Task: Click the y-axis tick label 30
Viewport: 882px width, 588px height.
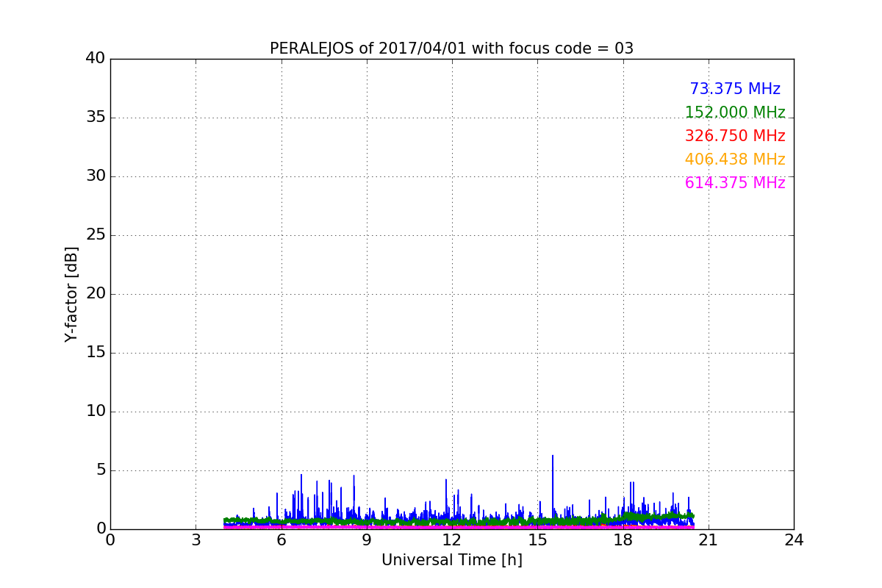Action: [96, 176]
